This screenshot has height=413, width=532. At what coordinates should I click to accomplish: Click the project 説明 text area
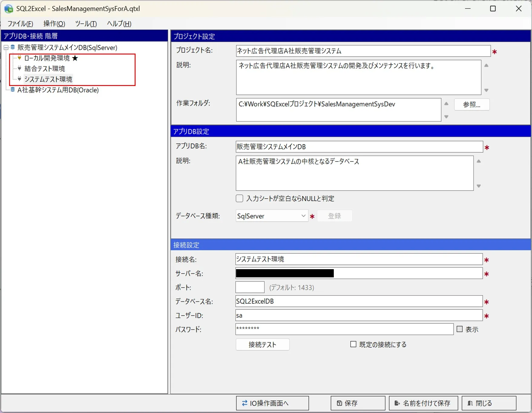click(x=359, y=77)
